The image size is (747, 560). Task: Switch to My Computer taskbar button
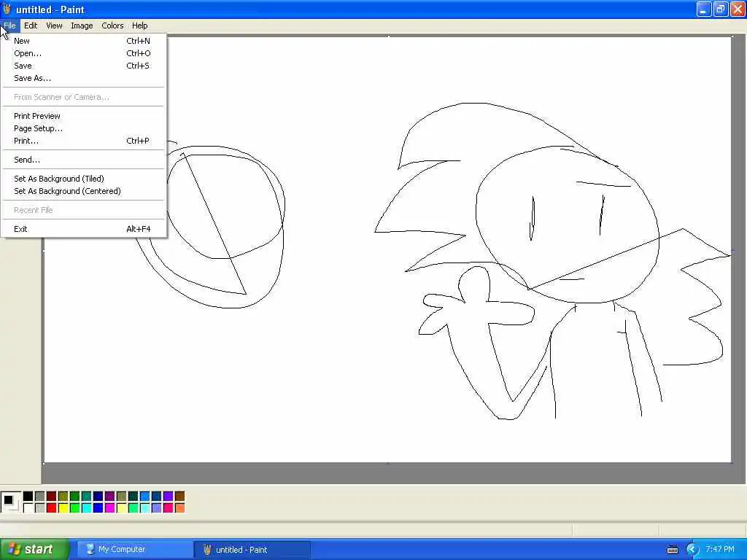(x=135, y=549)
